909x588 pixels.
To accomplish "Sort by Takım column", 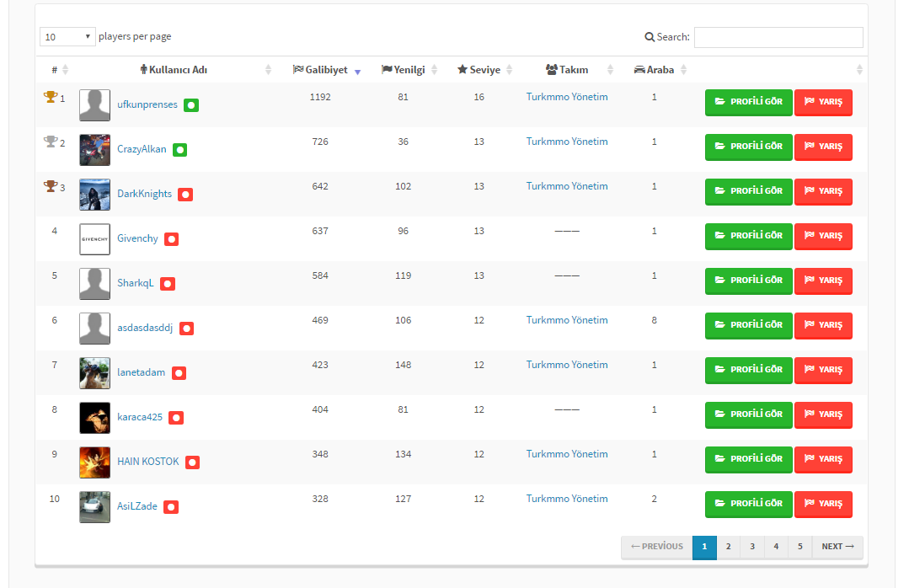I will point(567,70).
